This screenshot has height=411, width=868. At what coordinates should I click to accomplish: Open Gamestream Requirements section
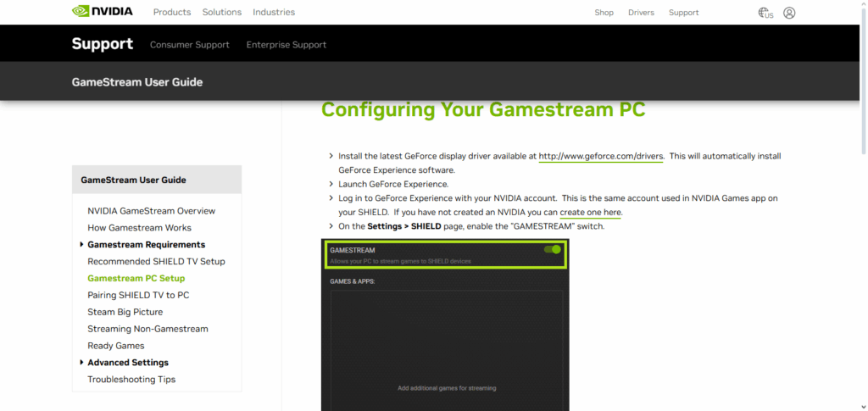[x=146, y=245]
